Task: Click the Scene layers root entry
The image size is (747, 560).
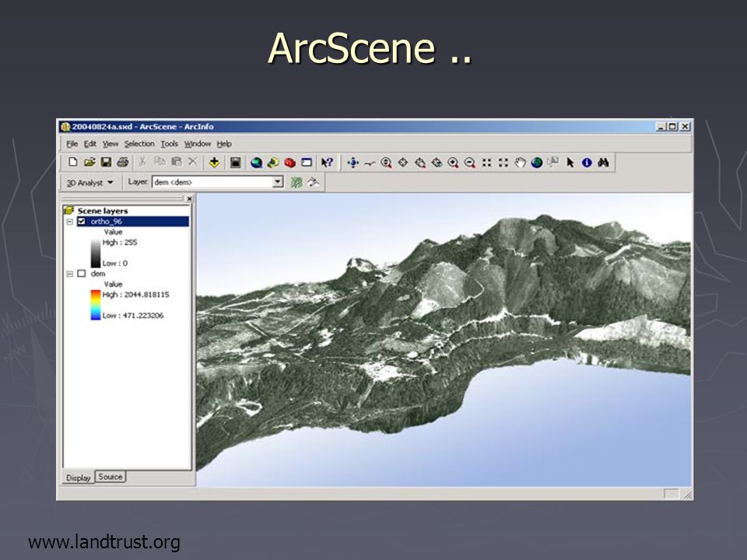Action: coord(103,211)
